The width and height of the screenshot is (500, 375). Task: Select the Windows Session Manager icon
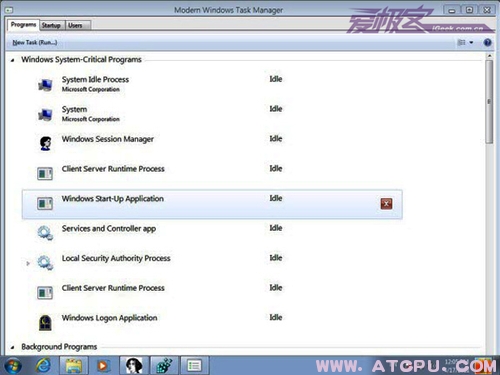(45, 143)
